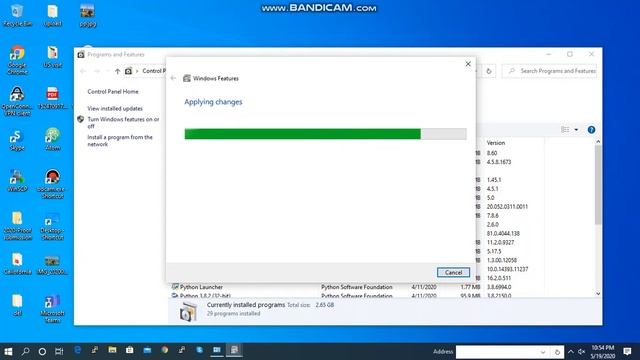This screenshot has height=360, width=640.
Task: Select the Recycle Bin desktop icon
Action: [x=17, y=15]
